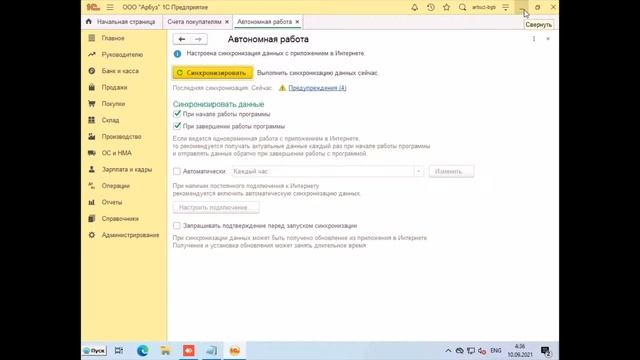Viewport: 640px width, 360px height.
Task: Select the Автономная работа tab
Action: coord(264,22)
